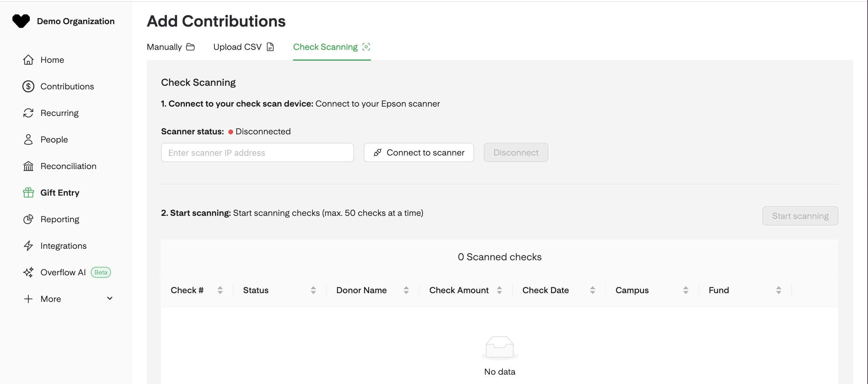The height and width of the screenshot is (384, 868).
Task: Click the scan icon next to Check Scanning
Action: tap(366, 47)
